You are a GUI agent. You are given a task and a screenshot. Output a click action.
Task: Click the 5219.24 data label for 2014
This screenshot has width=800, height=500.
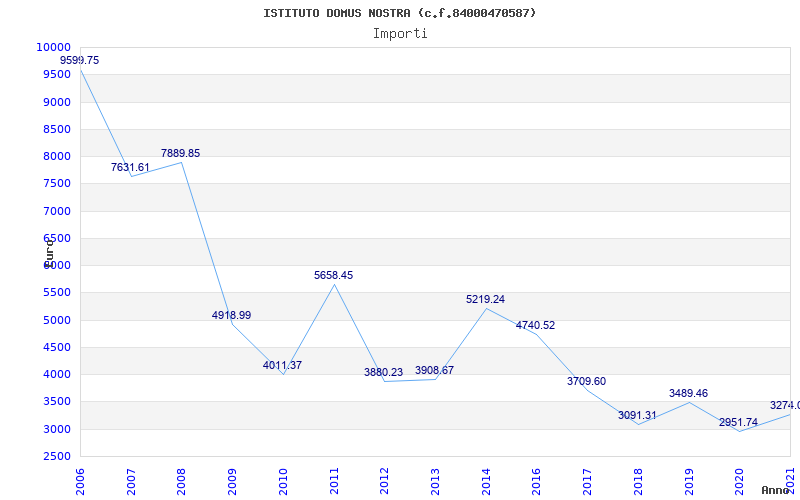click(485, 299)
